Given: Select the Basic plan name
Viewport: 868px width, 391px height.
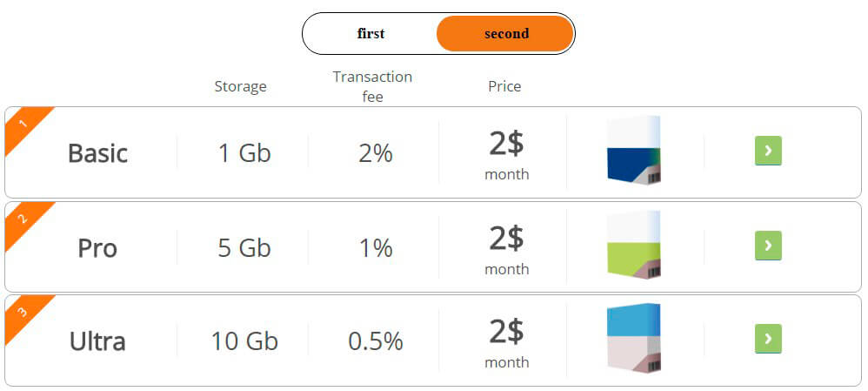Looking at the screenshot, I should (97, 153).
